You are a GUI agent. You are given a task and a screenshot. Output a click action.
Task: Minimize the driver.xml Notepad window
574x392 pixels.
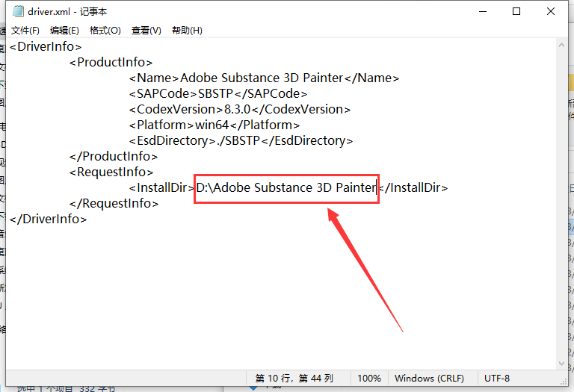coord(483,11)
